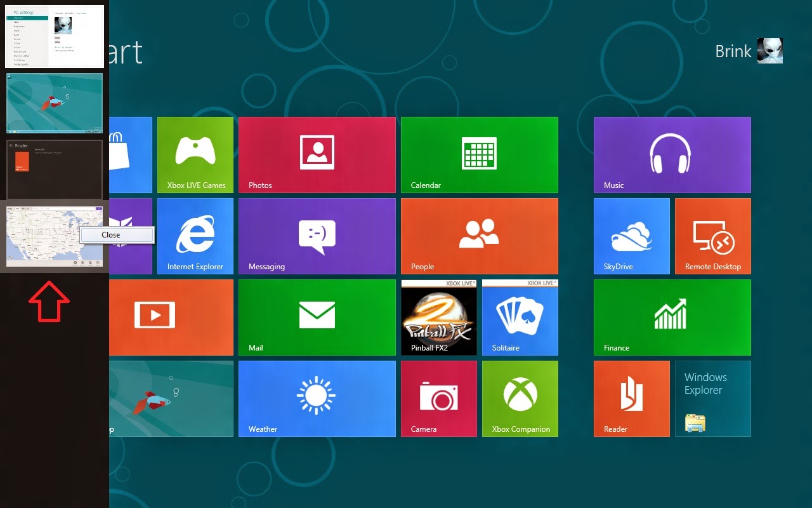Launch the Photos app
This screenshot has height=508, width=812.
click(317, 155)
